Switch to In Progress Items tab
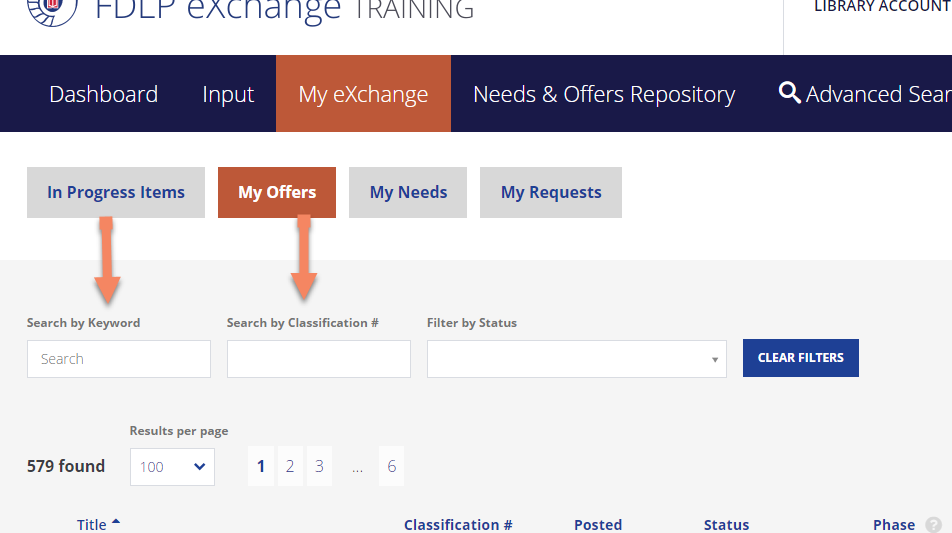952x533 pixels. [x=116, y=192]
